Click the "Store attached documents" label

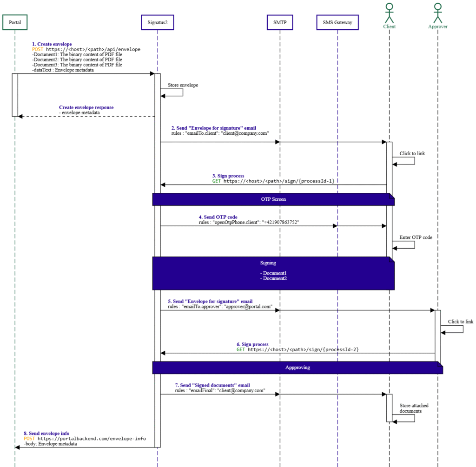414,408
